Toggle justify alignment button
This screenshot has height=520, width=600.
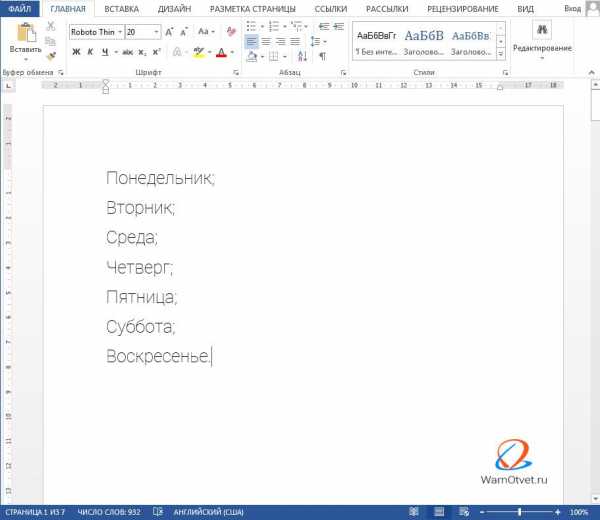(295, 41)
